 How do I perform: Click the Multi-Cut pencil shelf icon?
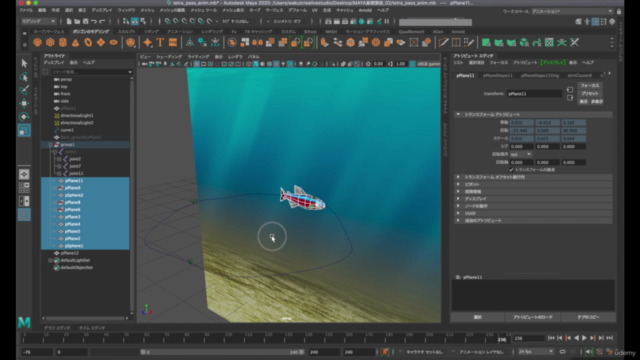(443, 42)
